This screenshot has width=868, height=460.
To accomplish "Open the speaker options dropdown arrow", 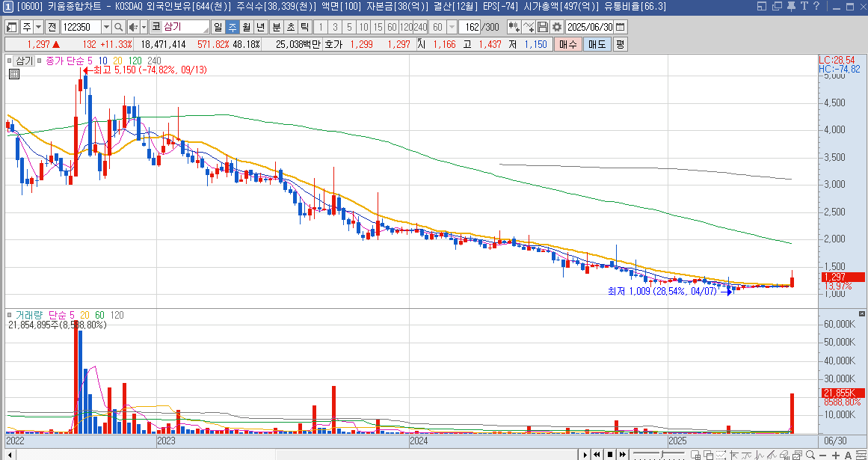I will [144, 27].
